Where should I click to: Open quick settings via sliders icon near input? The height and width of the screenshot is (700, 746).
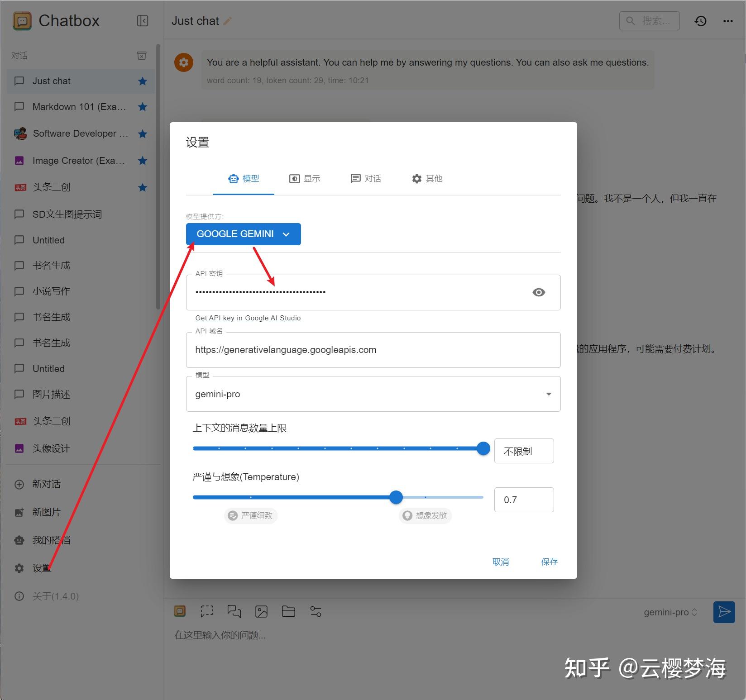[x=316, y=611]
